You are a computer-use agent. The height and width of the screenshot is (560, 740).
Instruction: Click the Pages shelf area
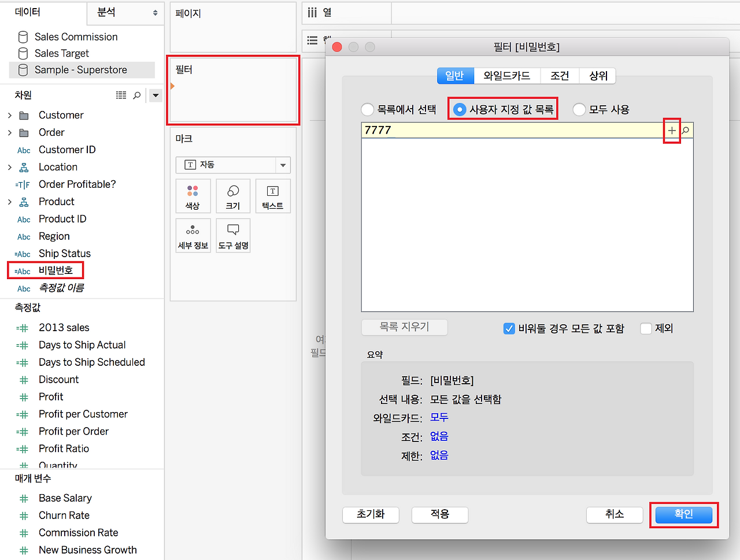(x=233, y=27)
